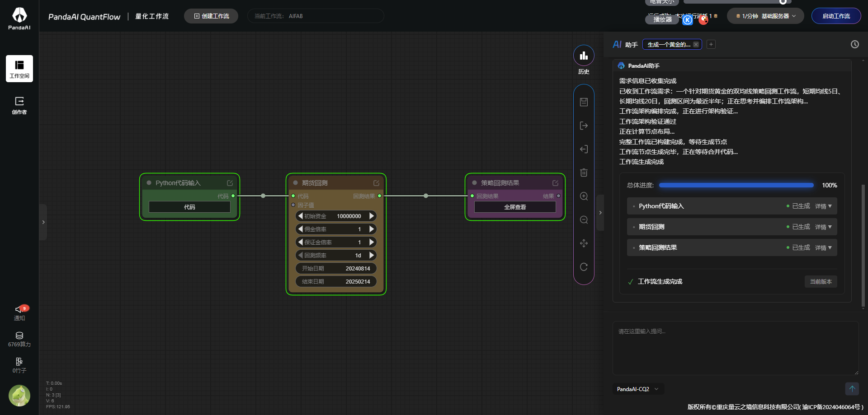
Task: Click the move/fit view icon in canvas toolbar
Action: (x=584, y=243)
